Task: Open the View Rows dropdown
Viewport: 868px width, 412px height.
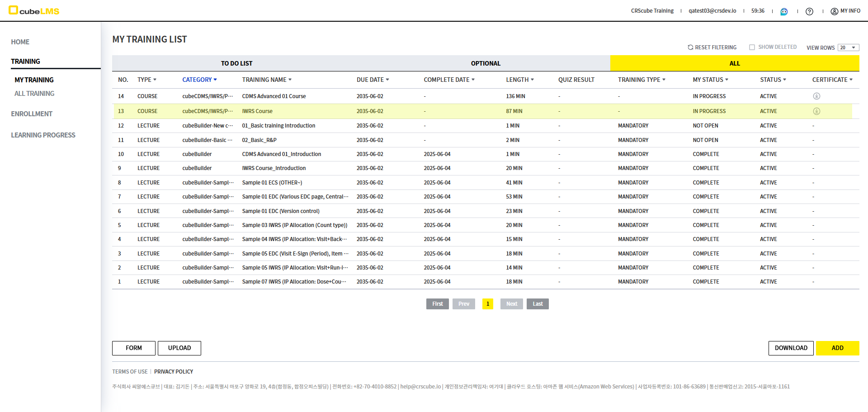Action: click(848, 47)
